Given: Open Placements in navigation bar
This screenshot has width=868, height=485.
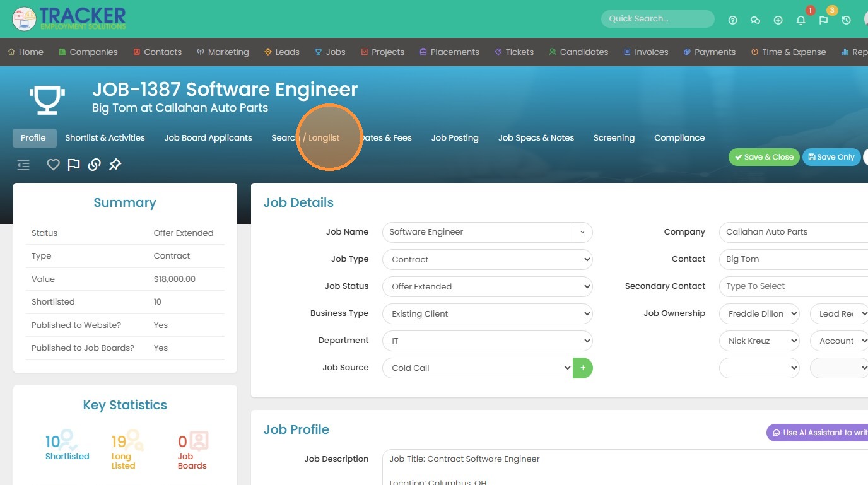Looking at the screenshot, I should coord(449,52).
